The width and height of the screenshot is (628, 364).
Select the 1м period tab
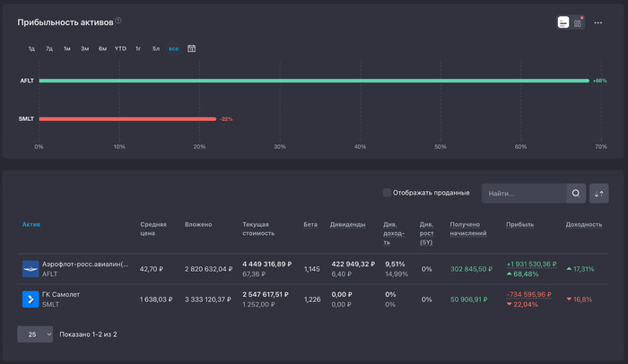pyautogui.click(x=66, y=48)
